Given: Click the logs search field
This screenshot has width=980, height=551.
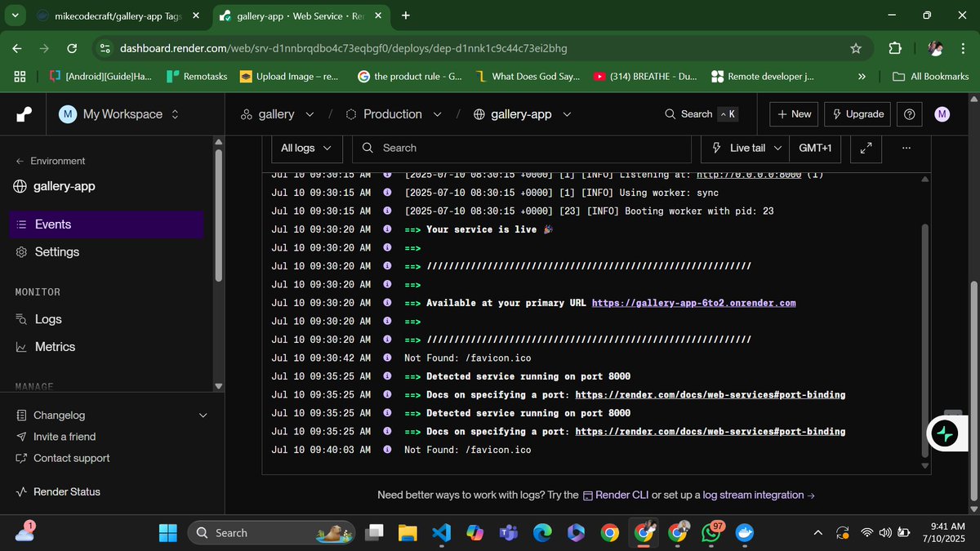Looking at the screenshot, I should pyautogui.click(x=521, y=148).
